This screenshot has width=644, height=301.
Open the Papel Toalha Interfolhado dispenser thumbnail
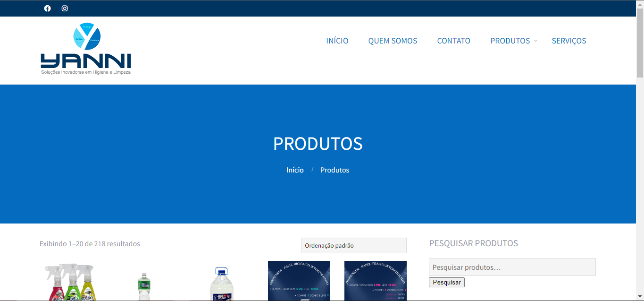click(376, 281)
